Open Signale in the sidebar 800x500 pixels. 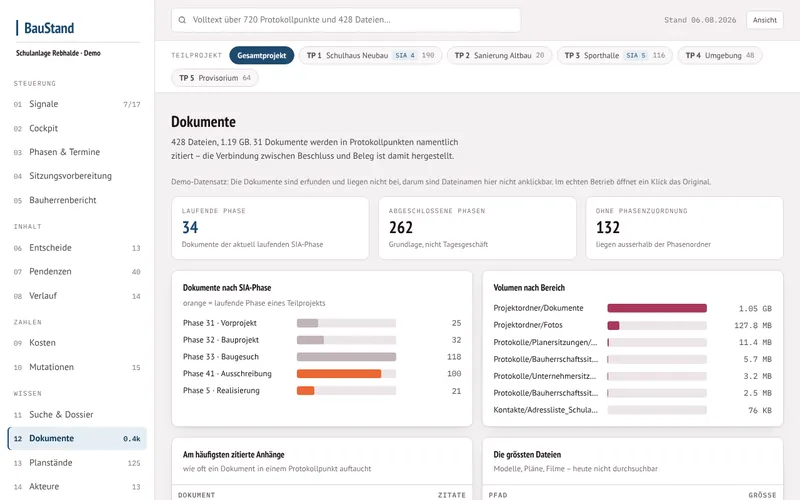click(x=77, y=104)
